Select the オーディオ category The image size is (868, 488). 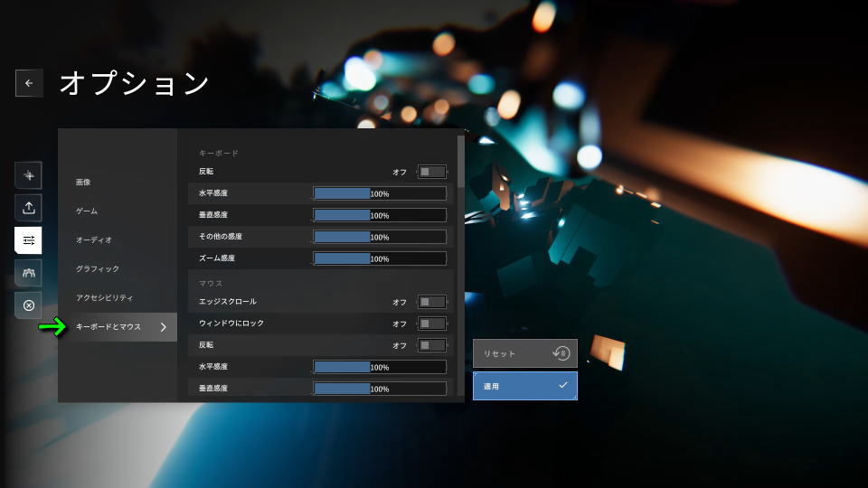[94, 240]
